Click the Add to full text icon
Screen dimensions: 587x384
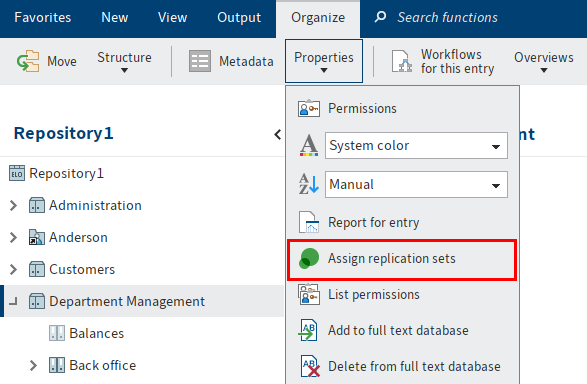[x=309, y=330]
